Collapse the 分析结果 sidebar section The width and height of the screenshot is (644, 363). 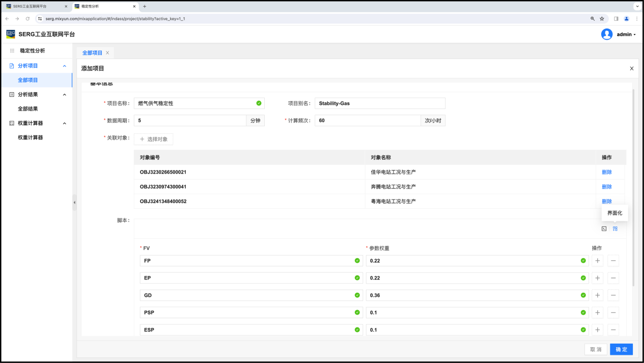[64, 95]
